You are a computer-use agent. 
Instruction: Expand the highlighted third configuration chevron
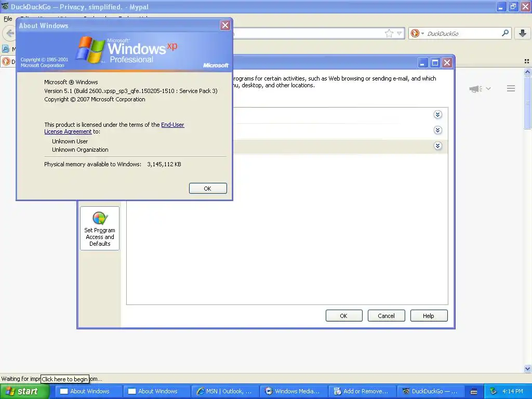pyautogui.click(x=437, y=146)
